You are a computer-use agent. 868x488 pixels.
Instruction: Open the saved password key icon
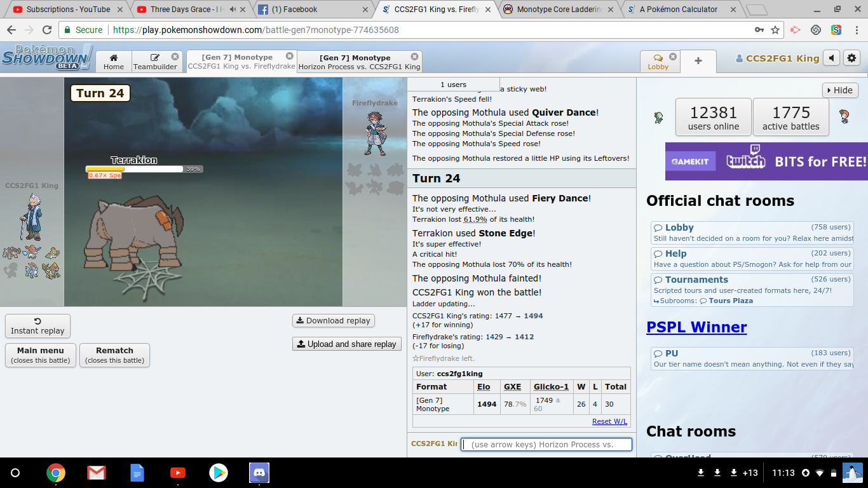(759, 30)
